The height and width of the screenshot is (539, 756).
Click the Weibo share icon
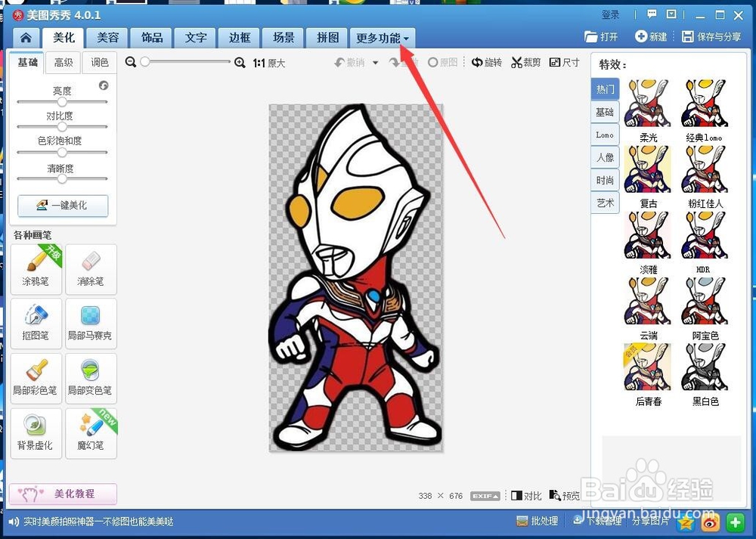click(711, 522)
